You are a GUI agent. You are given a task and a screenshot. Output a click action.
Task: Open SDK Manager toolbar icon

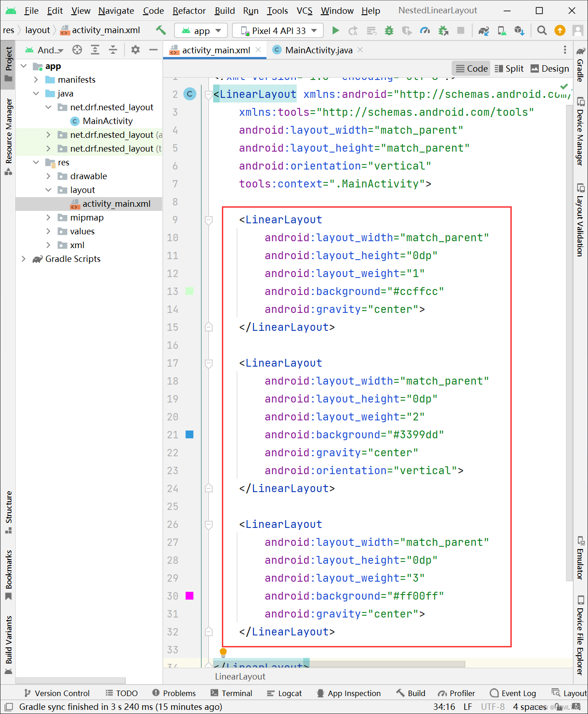point(520,30)
